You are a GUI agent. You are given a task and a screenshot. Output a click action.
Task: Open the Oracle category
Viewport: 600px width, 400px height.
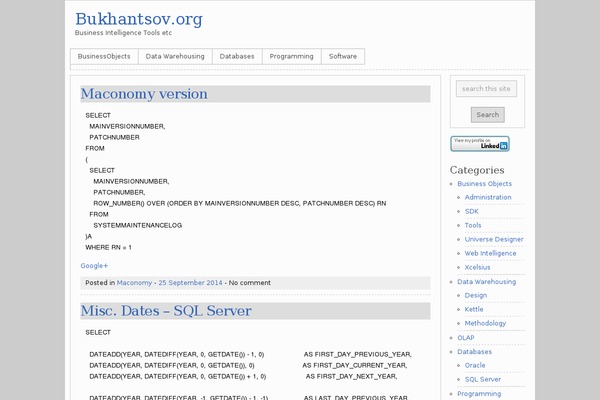475,366
